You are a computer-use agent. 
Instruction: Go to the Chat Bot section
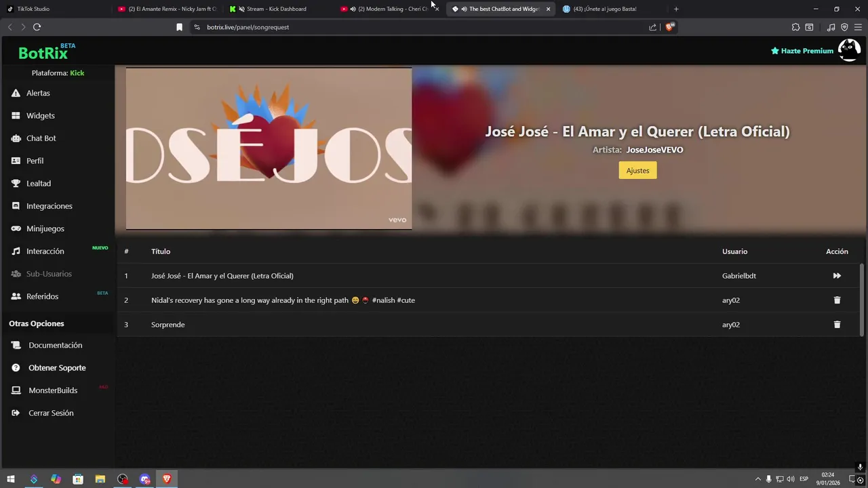(x=41, y=138)
